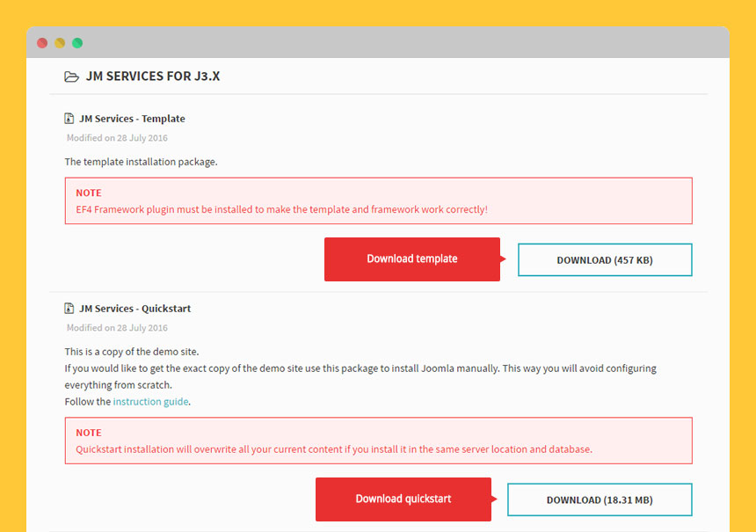Click the red window close dot
Screen dimensions: 756x532
(42, 43)
